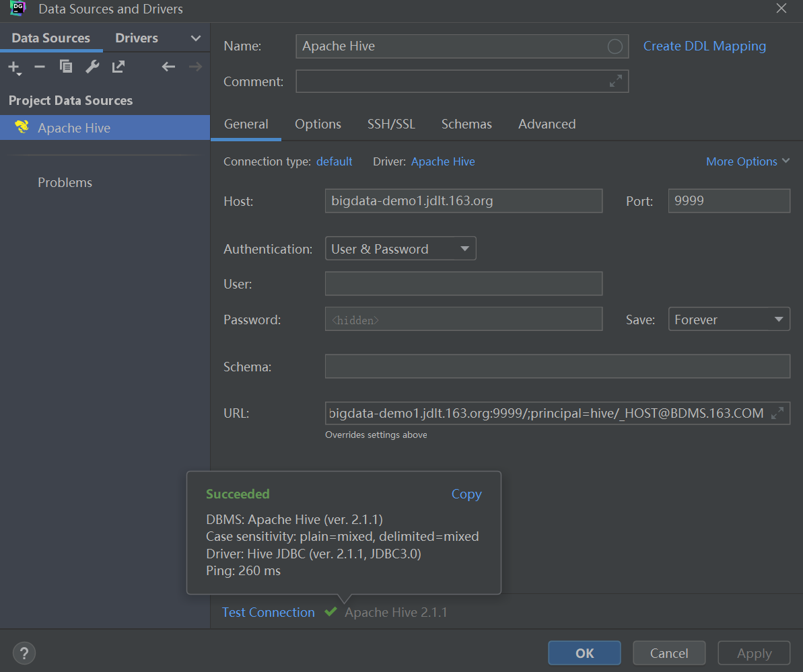Copy the connection test result
803x672 pixels.
coord(466,494)
